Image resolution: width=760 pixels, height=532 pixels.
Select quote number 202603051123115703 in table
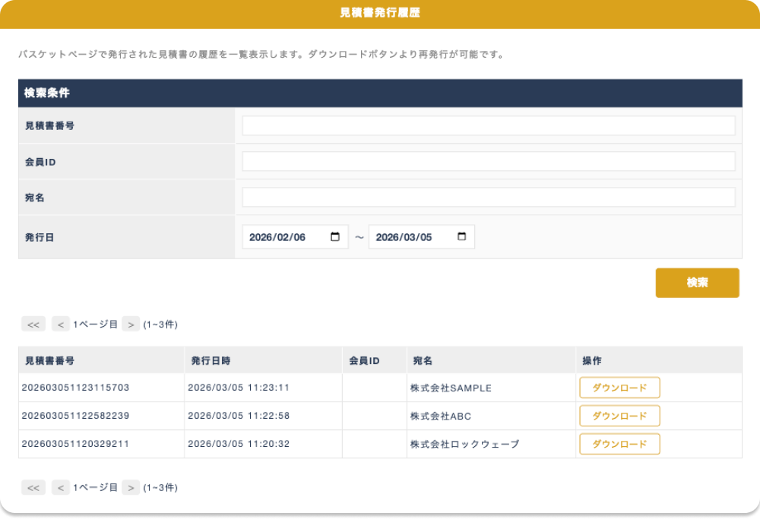pyautogui.click(x=75, y=388)
